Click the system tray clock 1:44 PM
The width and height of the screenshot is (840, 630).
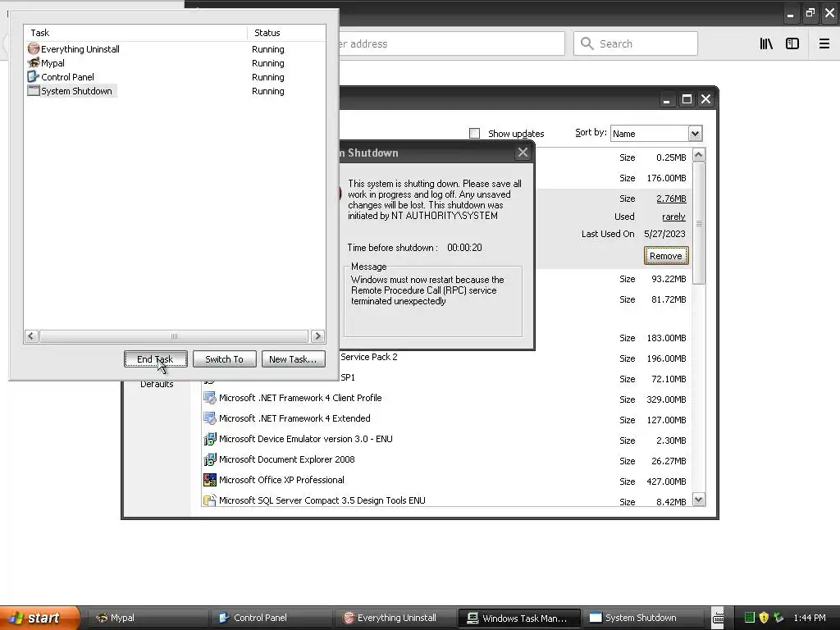[810, 618]
